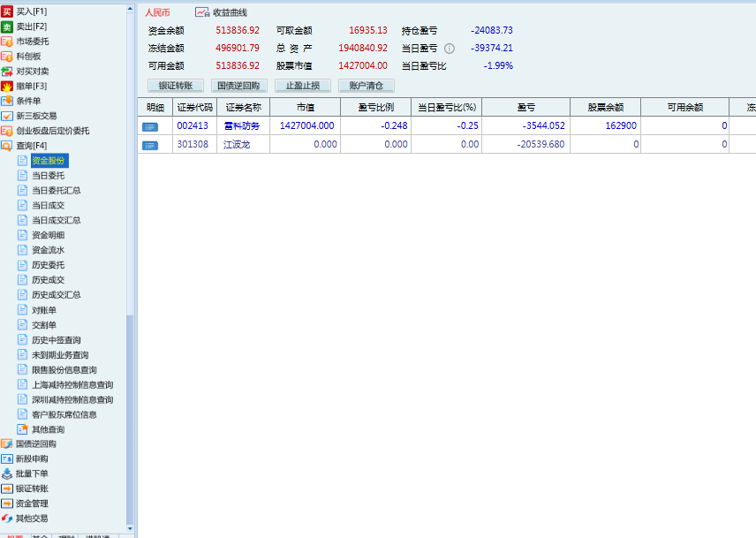Click the 其他查询 starred document icon
The image size is (756, 538).
(x=22, y=428)
